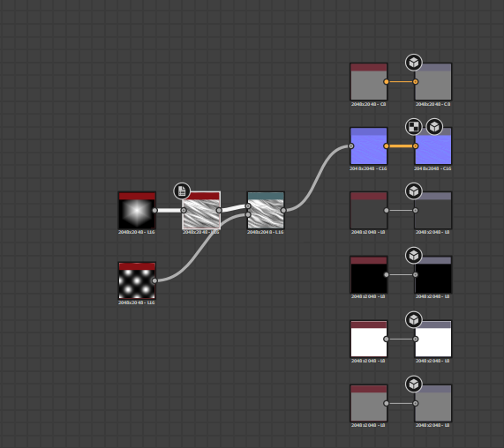Select the thick white wire leaving the hexagon node
The height and width of the screenshot is (448, 504).
[169, 211]
